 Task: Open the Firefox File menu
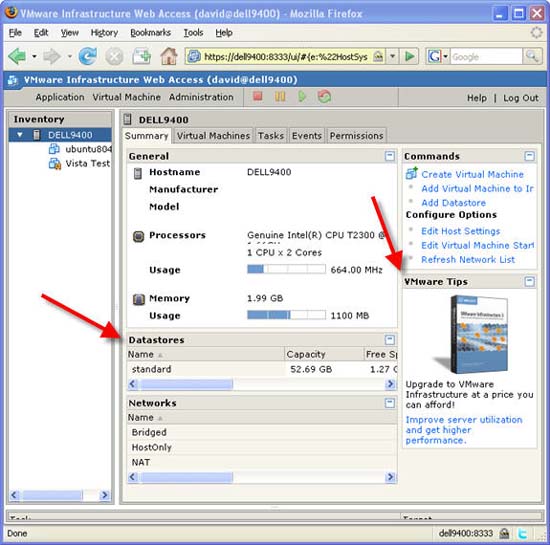15,33
